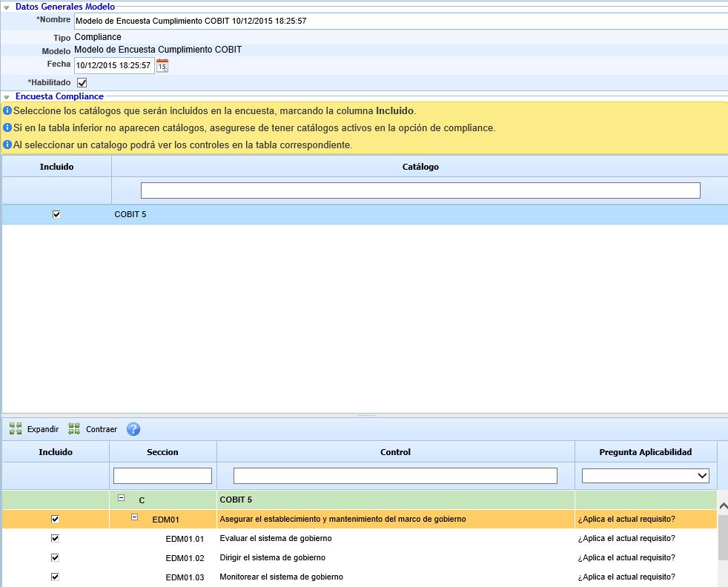This screenshot has height=587, width=728.
Task: Click the first yellow info icon
Action: point(7,110)
